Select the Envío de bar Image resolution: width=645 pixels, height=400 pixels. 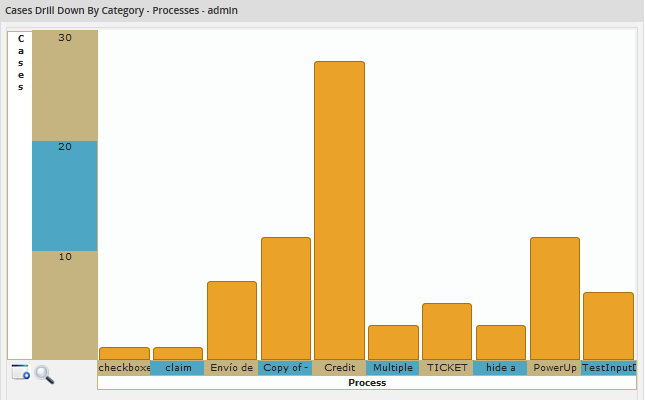coord(232,320)
